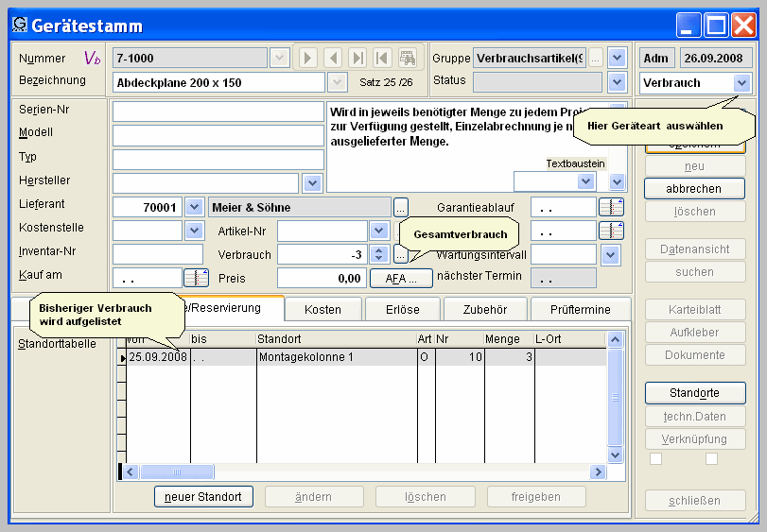
Task: Tick the right checkbox below Verknüpfung
Action: (711, 459)
